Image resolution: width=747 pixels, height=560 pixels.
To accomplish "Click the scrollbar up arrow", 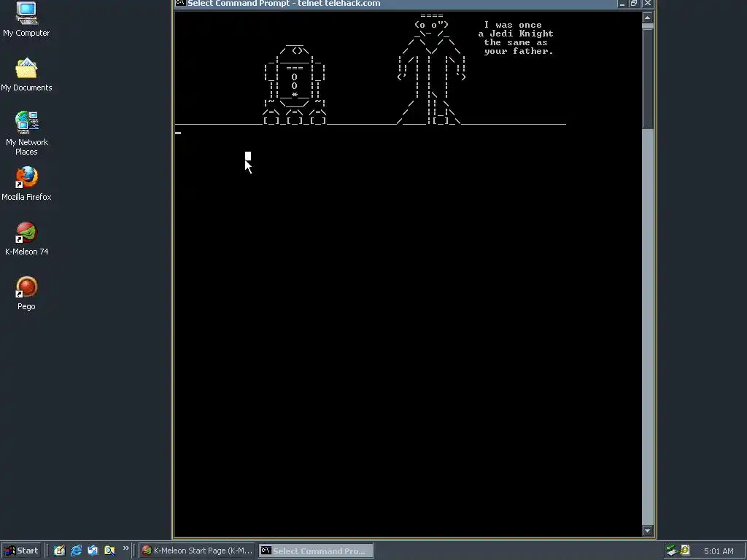I will pyautogui.click(x=648, y=17).
